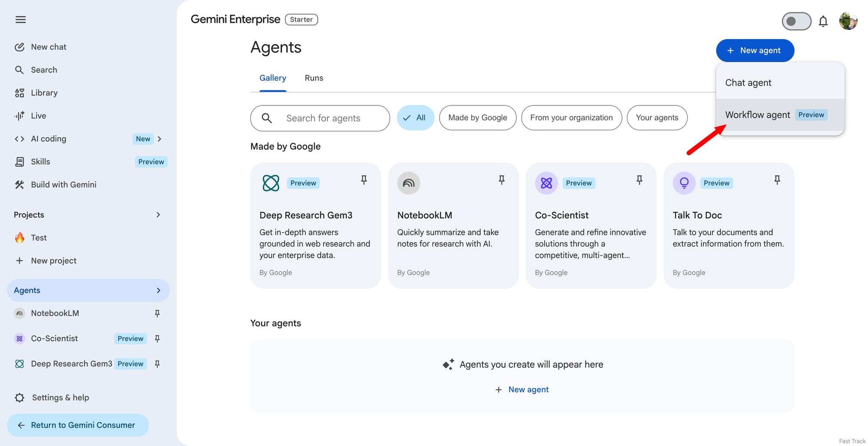
Task: Open the Deep Research Gem3 card
Action: 316,226
